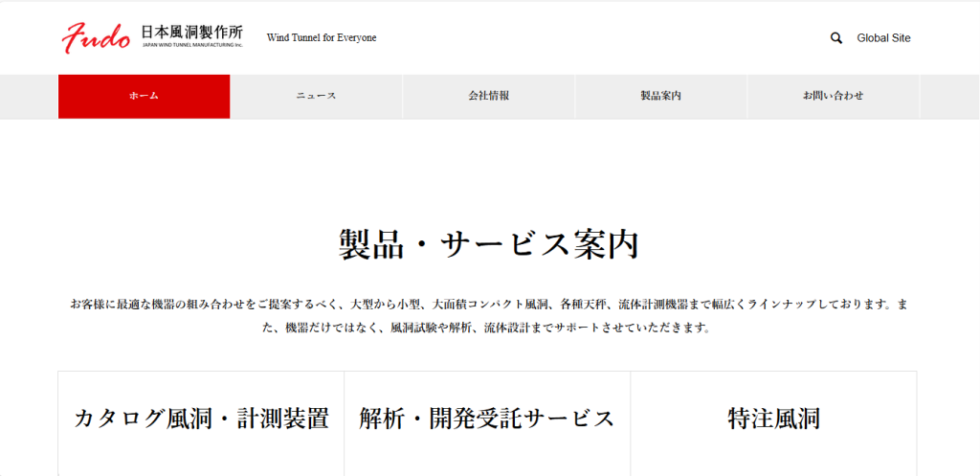Image resolution: width=980 pixels, height=476 pixels.
Task: Click the red Fudo script logo
Action: tap(96, 37)
